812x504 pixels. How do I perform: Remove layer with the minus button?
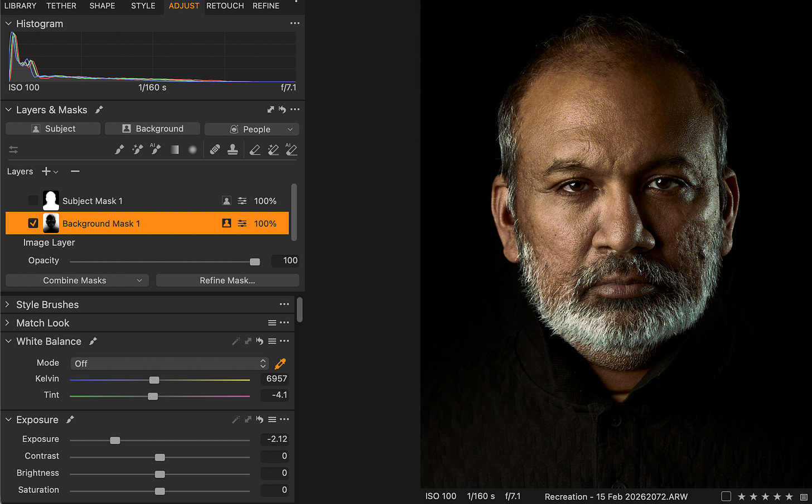(x=75, y=171)
